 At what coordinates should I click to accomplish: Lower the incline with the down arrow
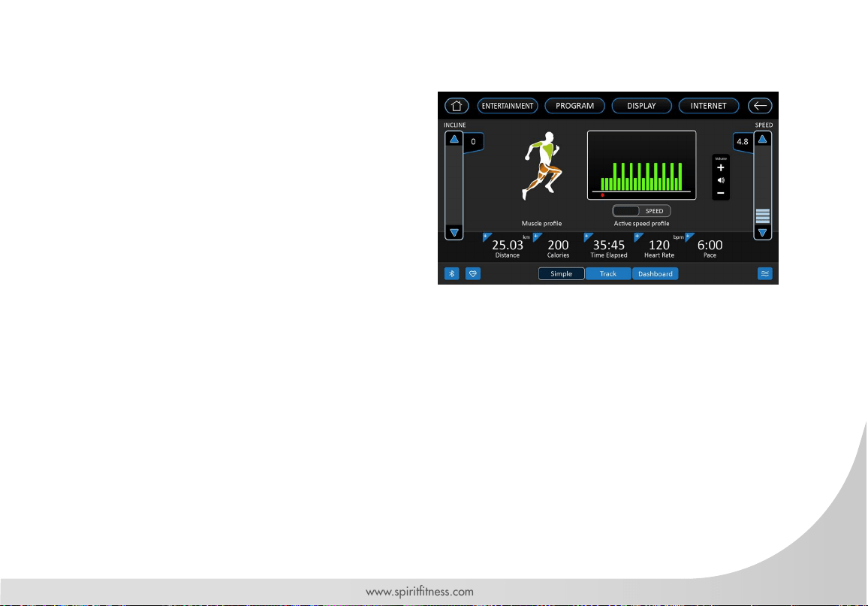pyautogui.click(x=454, y=233)
